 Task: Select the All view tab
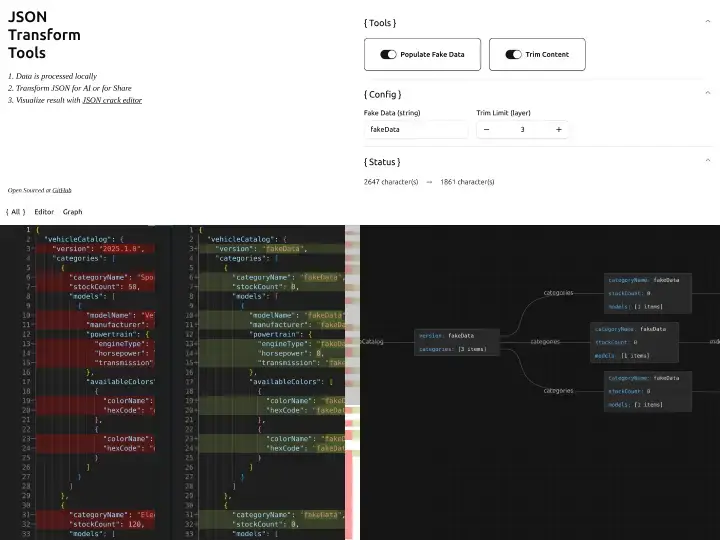click(15, 212)
